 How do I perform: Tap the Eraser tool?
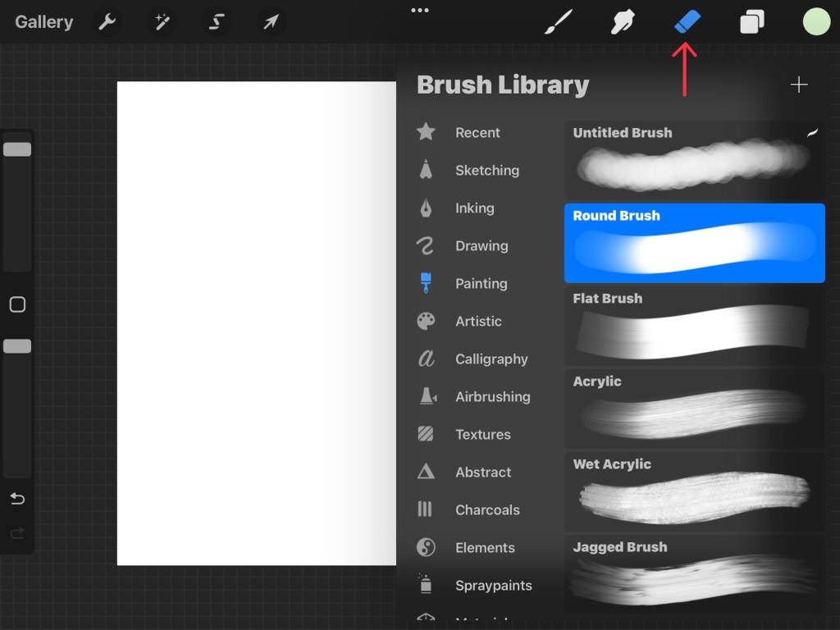click(687, 22)
